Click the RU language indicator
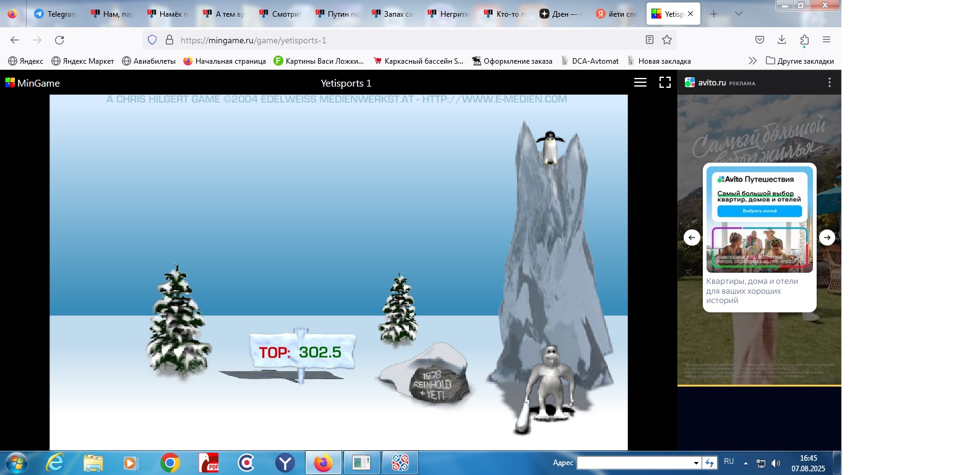 [x=729, y=462]
